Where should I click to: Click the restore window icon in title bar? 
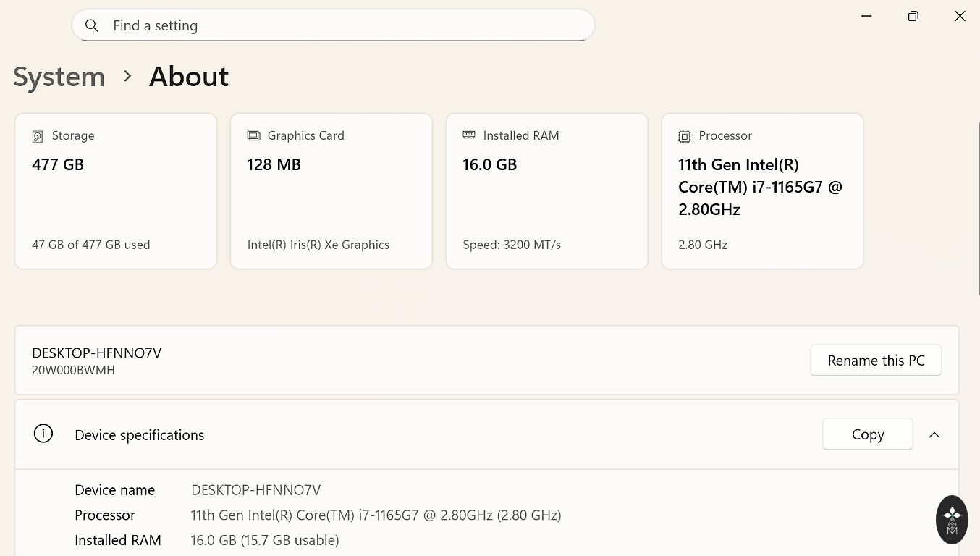[x=913, y=16]
